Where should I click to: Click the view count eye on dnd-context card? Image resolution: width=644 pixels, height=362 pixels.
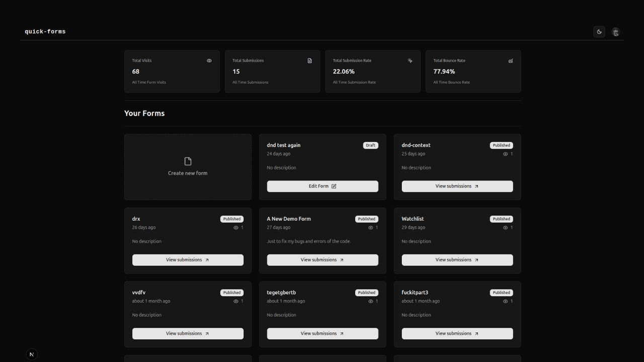click(x=506, y=154)
